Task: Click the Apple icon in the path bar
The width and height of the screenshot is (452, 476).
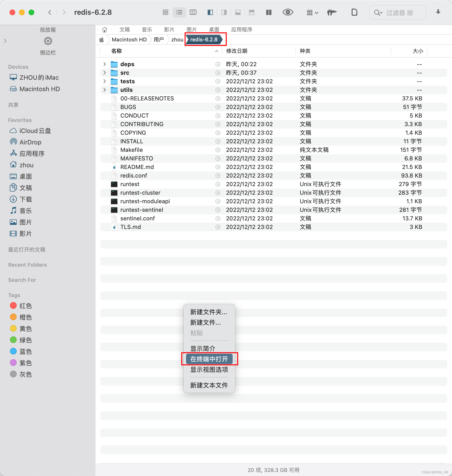Action: pos(102,40)
